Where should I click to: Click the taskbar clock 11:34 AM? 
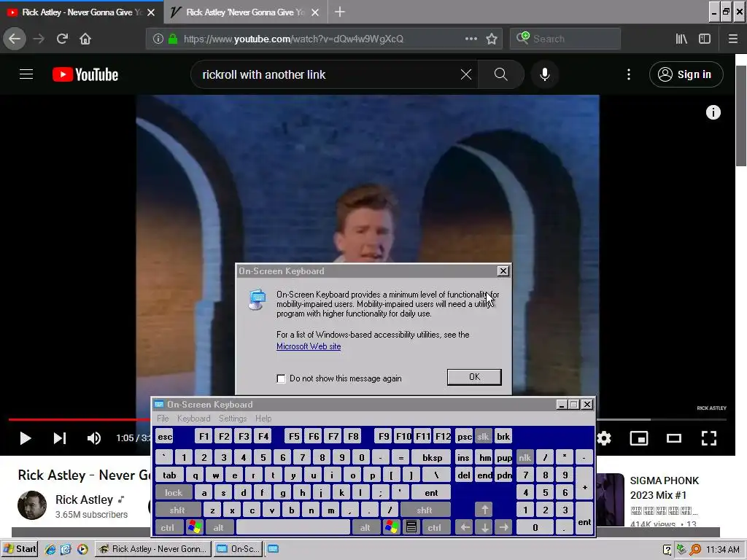pos(722,550)
